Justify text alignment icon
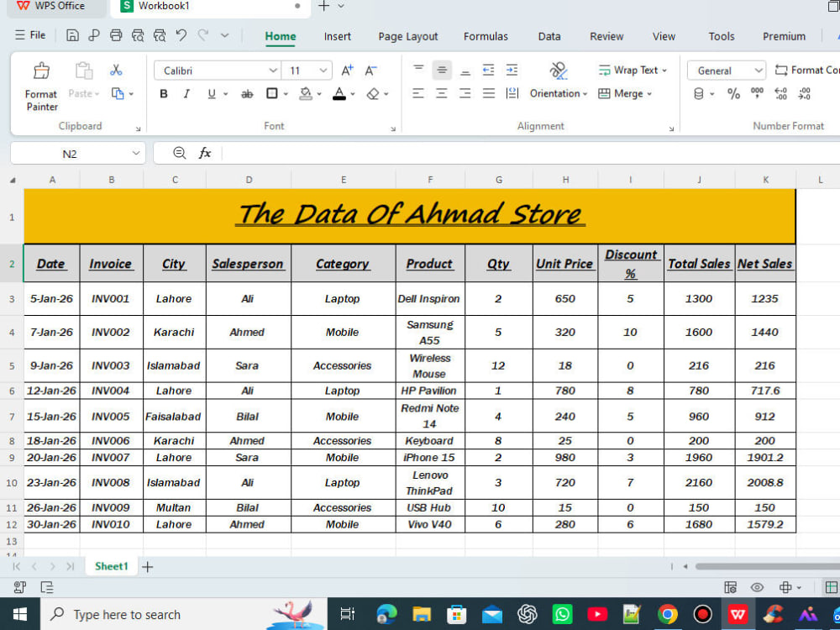The image size is (840, 630). click(x=489, y=94)
